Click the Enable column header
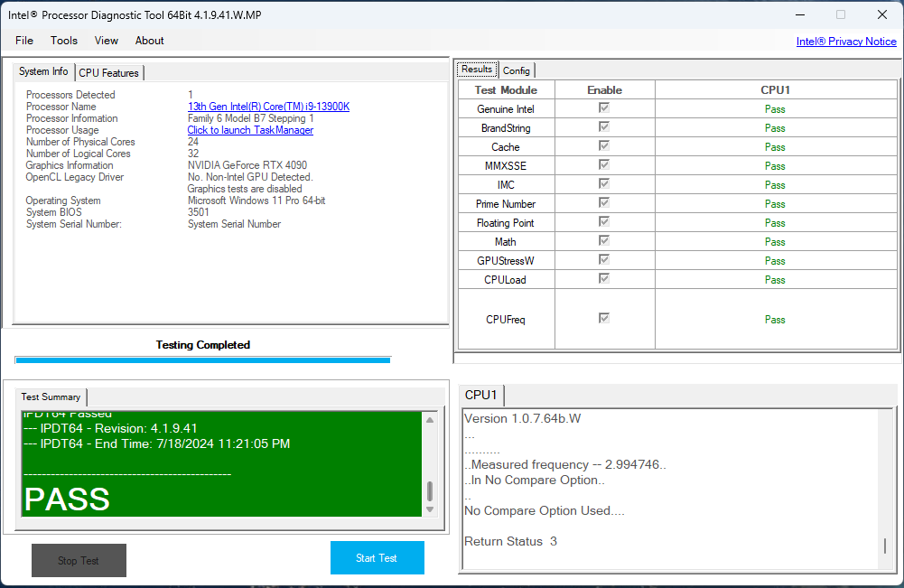 (x=605, y=90)
